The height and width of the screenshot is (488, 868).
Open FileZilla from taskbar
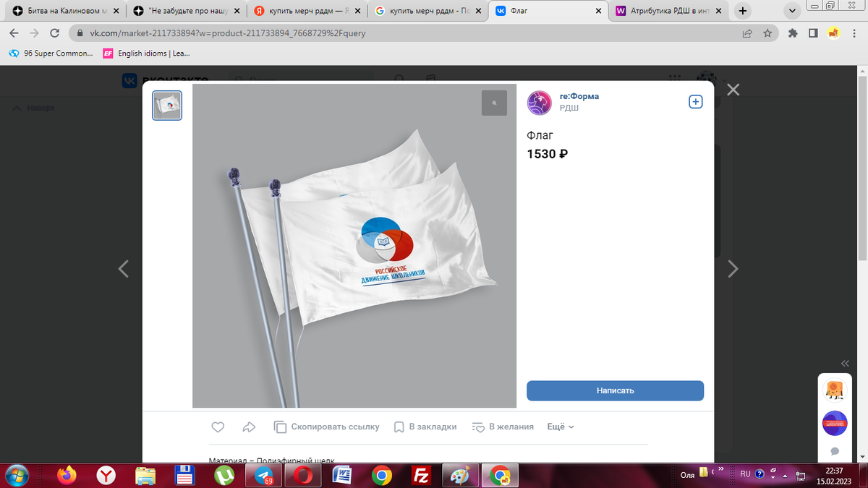click(x=420, y=475)
